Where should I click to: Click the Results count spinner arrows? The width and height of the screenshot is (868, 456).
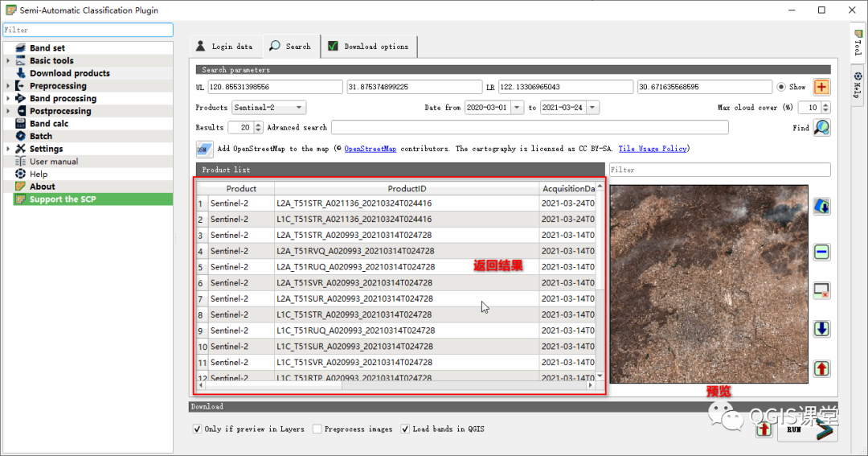coord(258,127)
